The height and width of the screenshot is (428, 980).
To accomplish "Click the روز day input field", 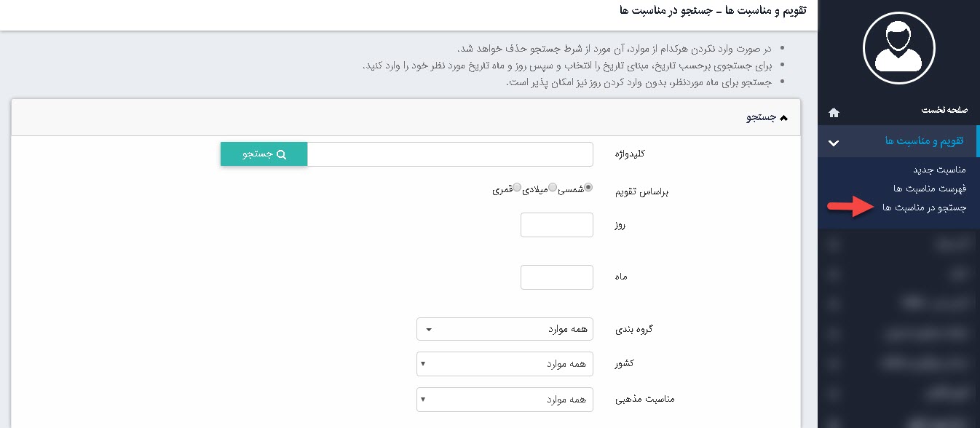I will click(x=557, y=225).
